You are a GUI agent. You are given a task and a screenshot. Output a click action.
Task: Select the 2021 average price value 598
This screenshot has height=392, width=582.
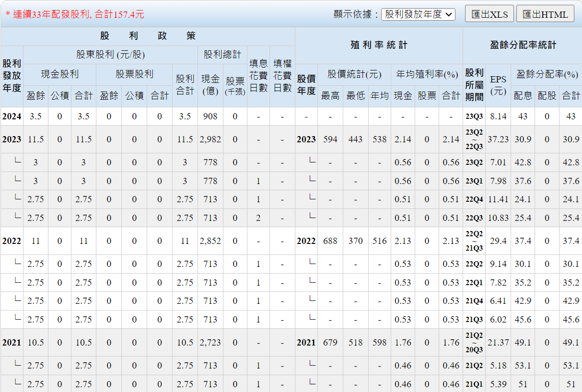[379, 343]
